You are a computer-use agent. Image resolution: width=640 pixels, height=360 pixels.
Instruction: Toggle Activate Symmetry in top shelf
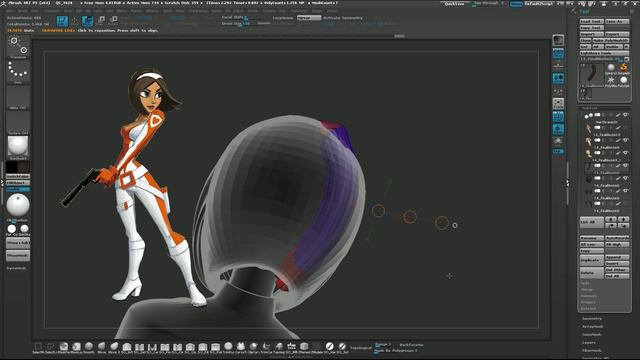(343, 18)
